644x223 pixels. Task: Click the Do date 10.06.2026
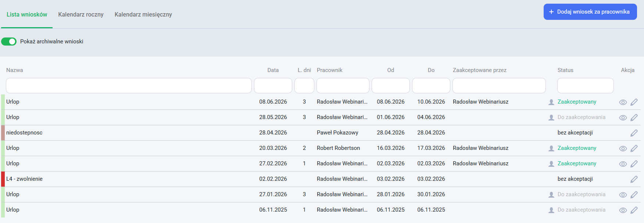(431, 102)
